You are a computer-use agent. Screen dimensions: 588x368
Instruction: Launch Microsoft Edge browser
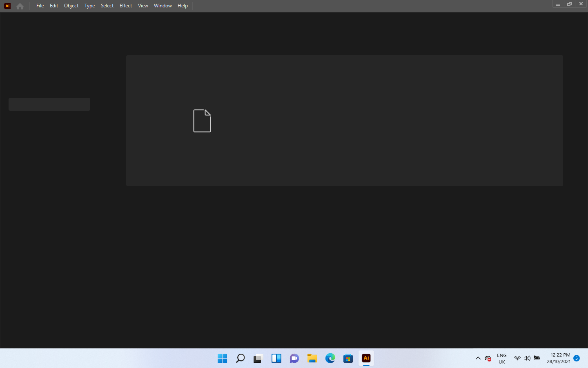pos(330,358)
